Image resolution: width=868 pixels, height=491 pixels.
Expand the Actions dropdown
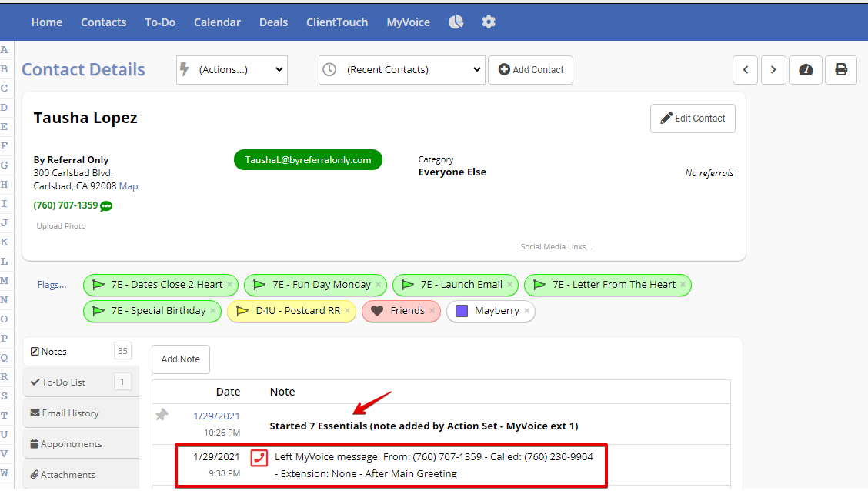(232, 70)
